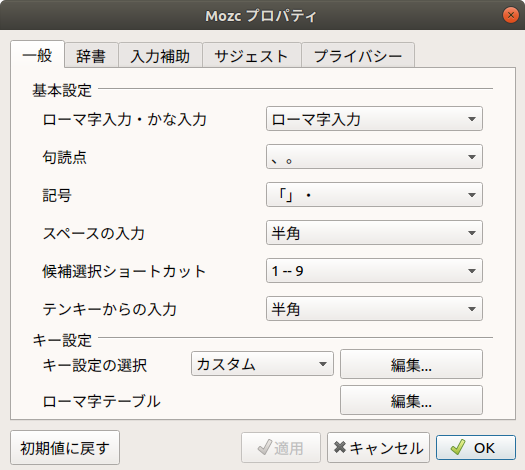This screenshot has height=470, width=525.
Task: Open the 記号 symbol style dropdown
Action: [x=374, y=194]
